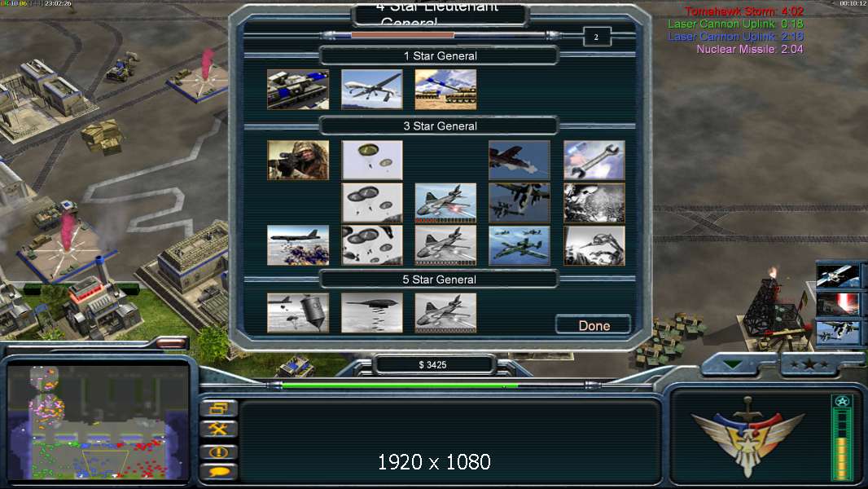Image resolution: width=868 pixels, height=489 pixels.
Task: Jump to last alert beacon button
Action: click(x=219, y=452)
